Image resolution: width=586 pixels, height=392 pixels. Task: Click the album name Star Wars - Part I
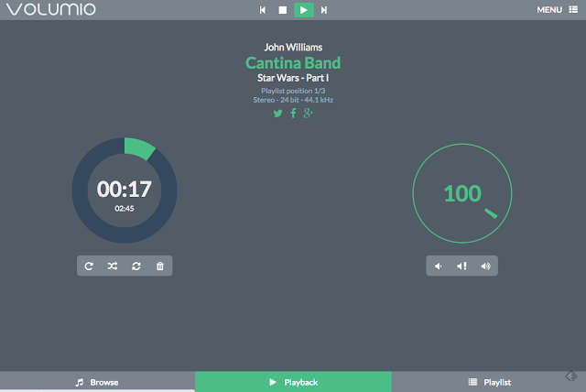pyautogui.click(x=293, y=78)
